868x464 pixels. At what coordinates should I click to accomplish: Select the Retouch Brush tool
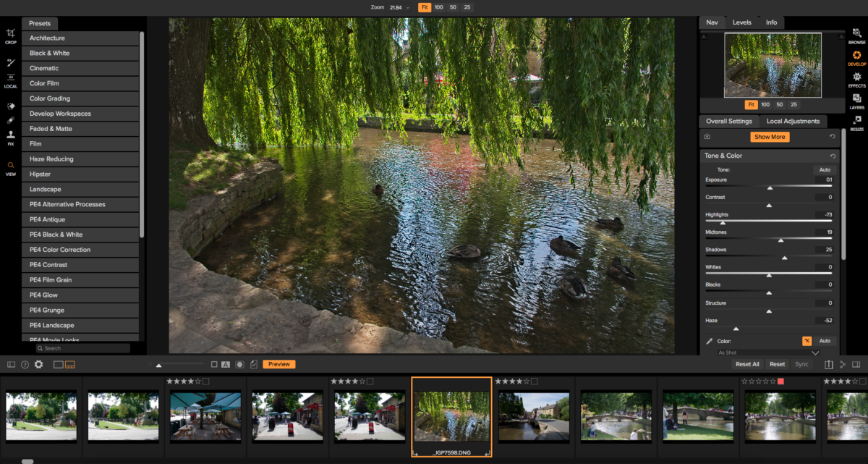coord(10,119)
